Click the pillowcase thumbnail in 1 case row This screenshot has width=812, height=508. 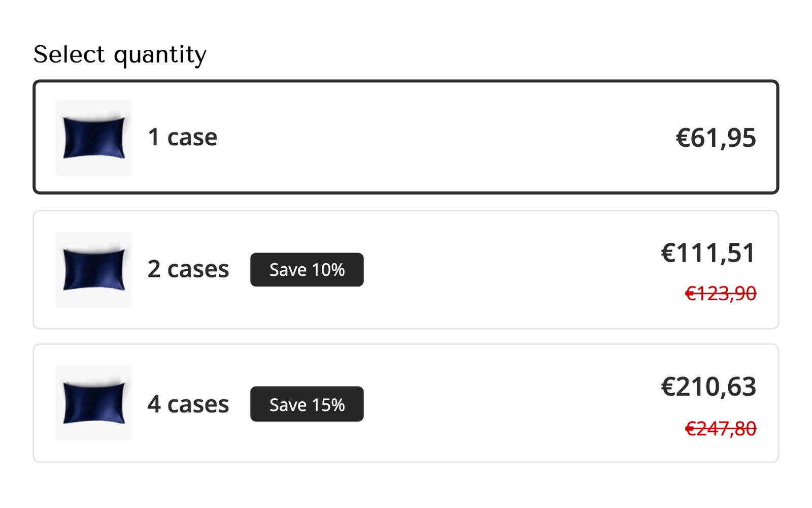[94, 138]
